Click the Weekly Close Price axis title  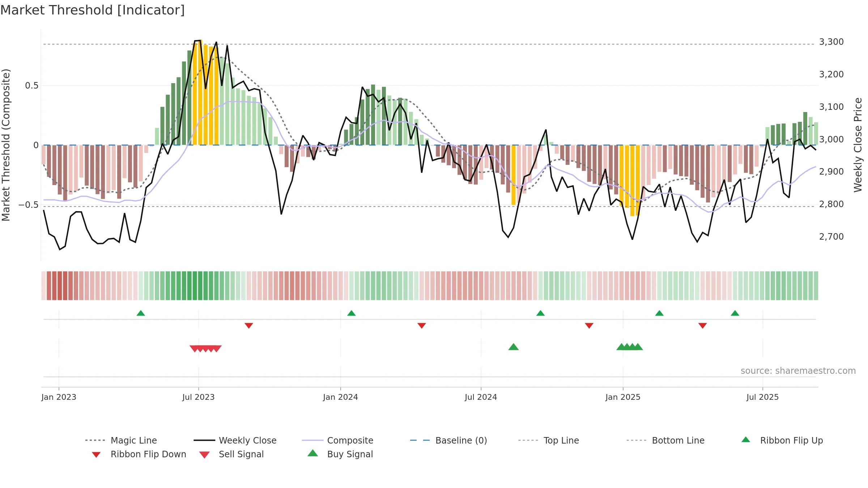click(858, 145)
